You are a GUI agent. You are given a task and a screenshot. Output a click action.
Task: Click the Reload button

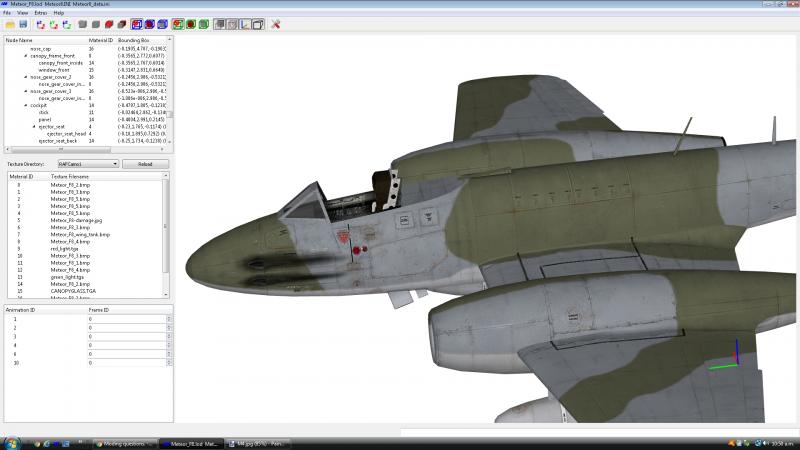(x=145, y=164)
